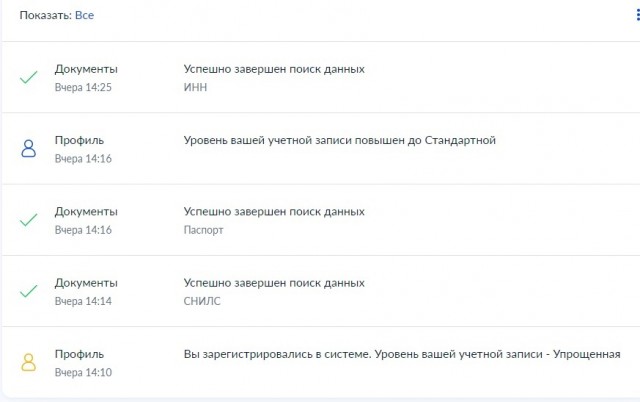Click the green checkmark beside the ИНН notification
Screen dimensions: 640x402
pyautogui.click(x=29, y=77)
